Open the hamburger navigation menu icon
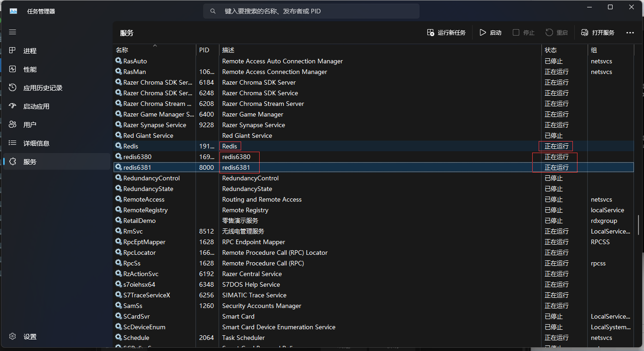The height and width of the screenshot is (351, 644). [x=12, y=32]
